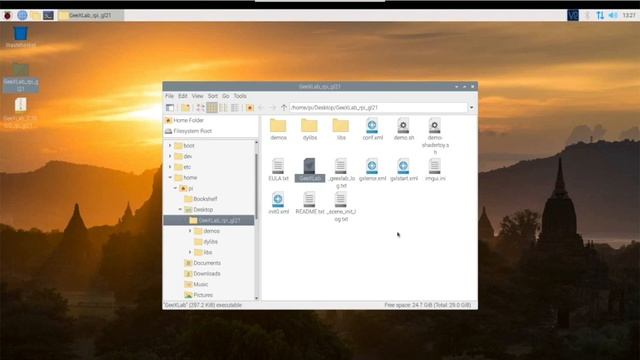The height and width of the screenshot is (360, 640).
Task: Select the archive file desktop icon
Action: [x=20, y=113]
